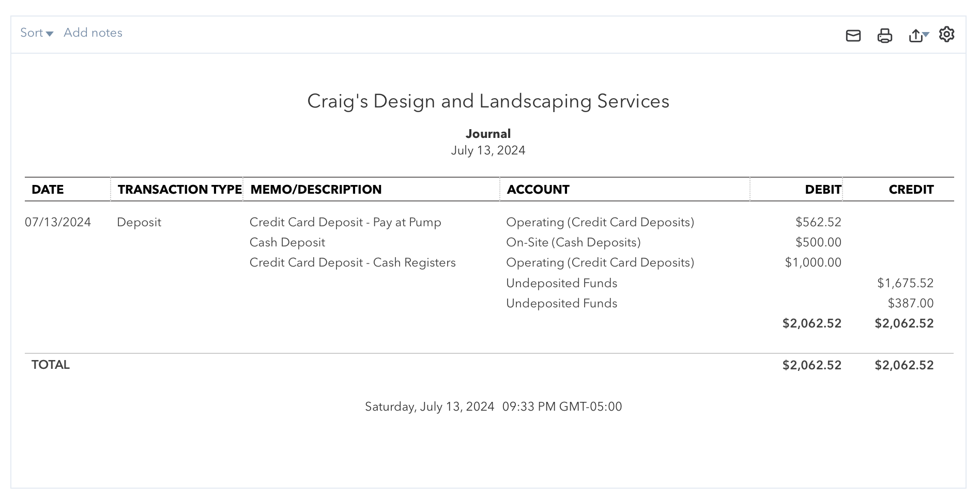Image resolution: width=980 pixels, height=499 pixels.
Task: Select the Cash Deposit memo line
Action: [287, 242]
